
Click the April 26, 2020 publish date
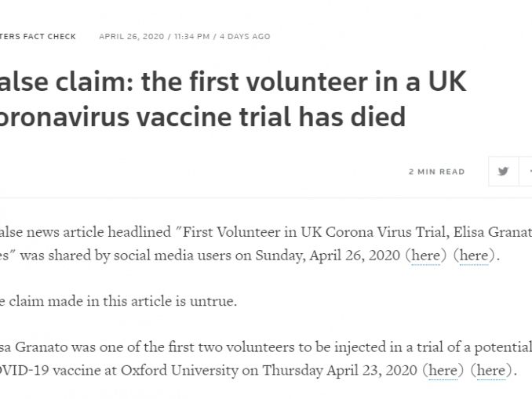[132, 36]
